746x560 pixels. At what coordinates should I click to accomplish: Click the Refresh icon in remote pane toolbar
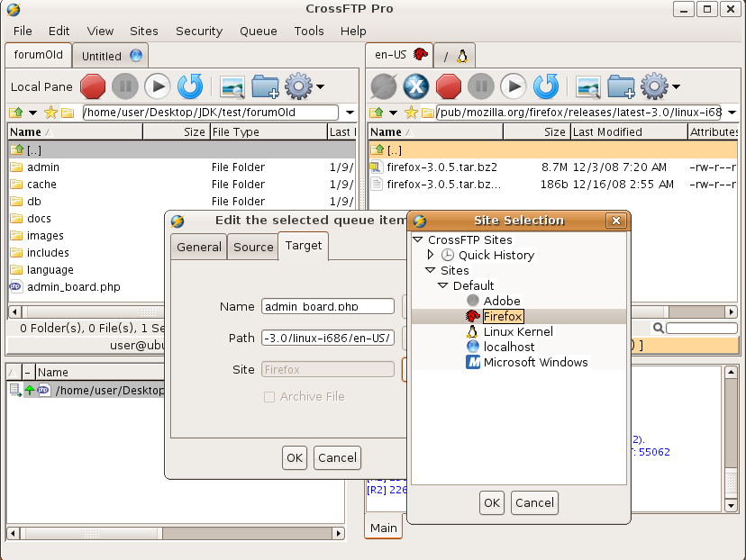(x=546, y=86)
